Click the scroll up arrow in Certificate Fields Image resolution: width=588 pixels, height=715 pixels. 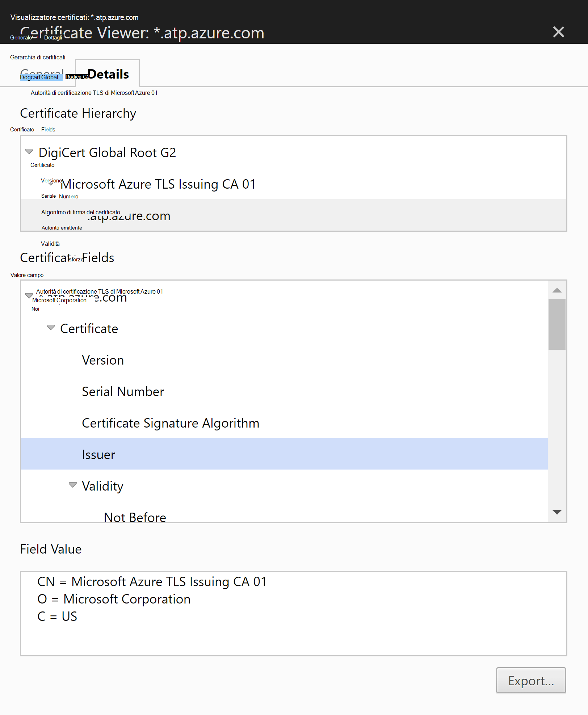point(557,290)
